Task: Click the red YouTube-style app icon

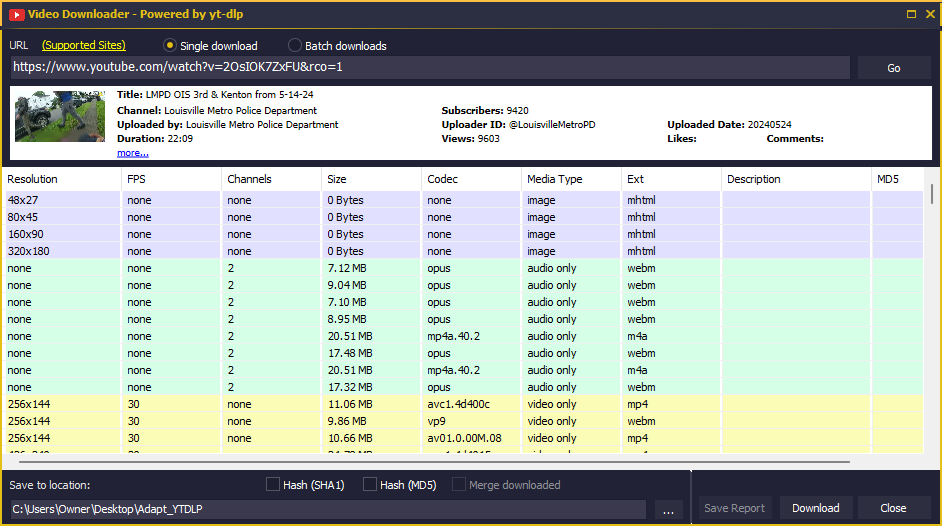Action: tap(16, 14)
